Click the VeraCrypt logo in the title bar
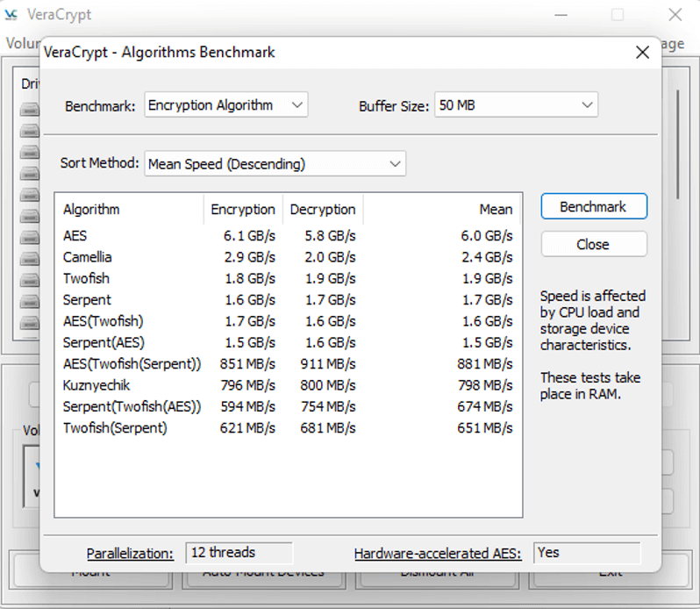 pos(11,15)
